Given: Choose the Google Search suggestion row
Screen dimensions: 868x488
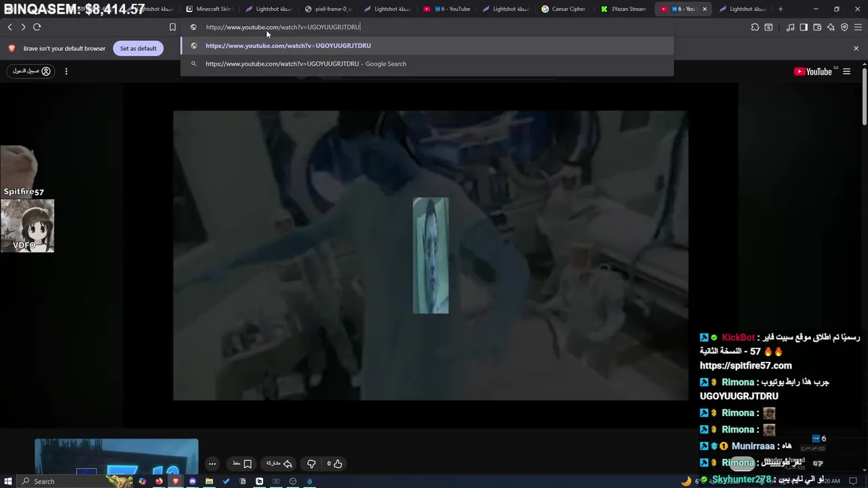Looking at the screenshot, I should [427, 64].
